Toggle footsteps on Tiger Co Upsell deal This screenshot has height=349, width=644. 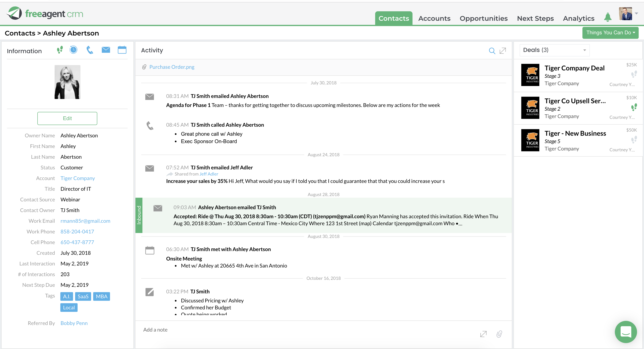(x=634, y=108)
